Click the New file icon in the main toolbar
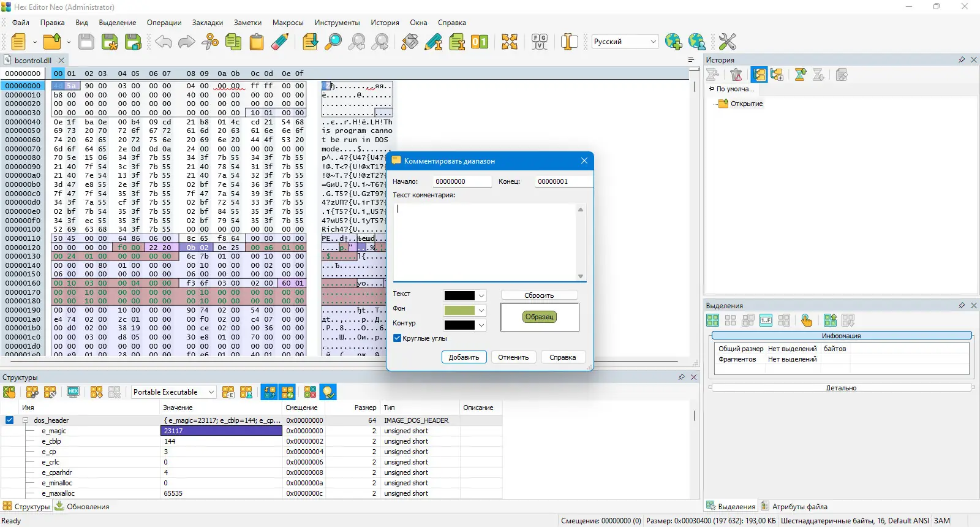This screenshot has height=527, width=980. point(18,42)
